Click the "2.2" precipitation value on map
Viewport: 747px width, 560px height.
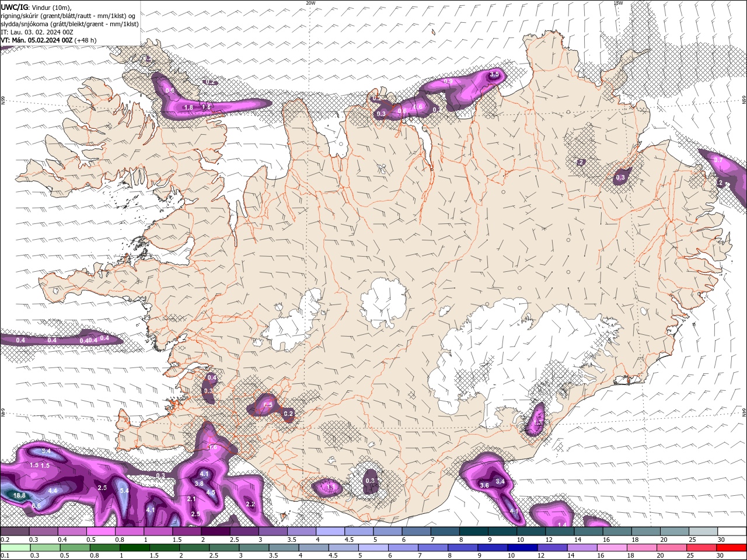tap(250, 504)
